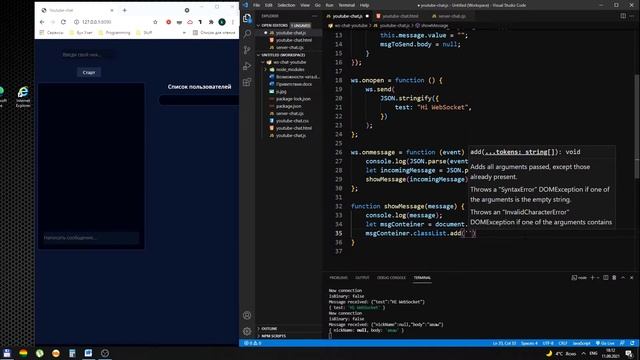Show hidden system tray icons chevron

click(x=584, y=353)
